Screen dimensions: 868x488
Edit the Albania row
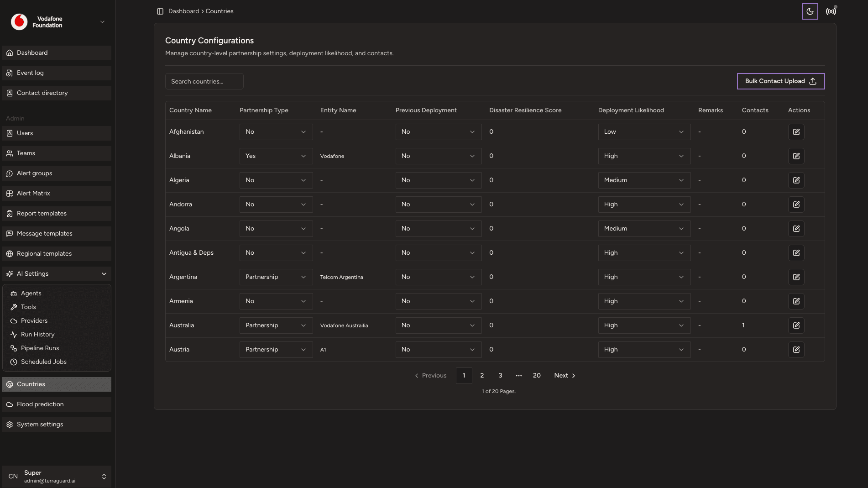[x=796, y=156]
